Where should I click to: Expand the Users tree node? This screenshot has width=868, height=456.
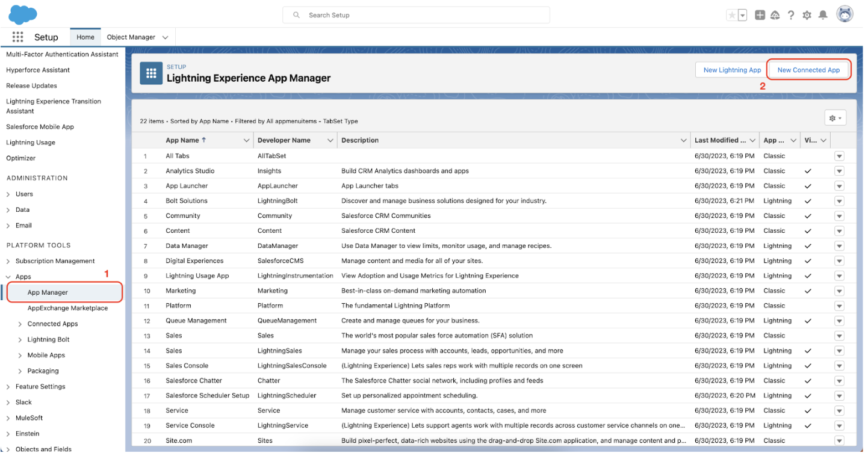(x=8, y=194)
